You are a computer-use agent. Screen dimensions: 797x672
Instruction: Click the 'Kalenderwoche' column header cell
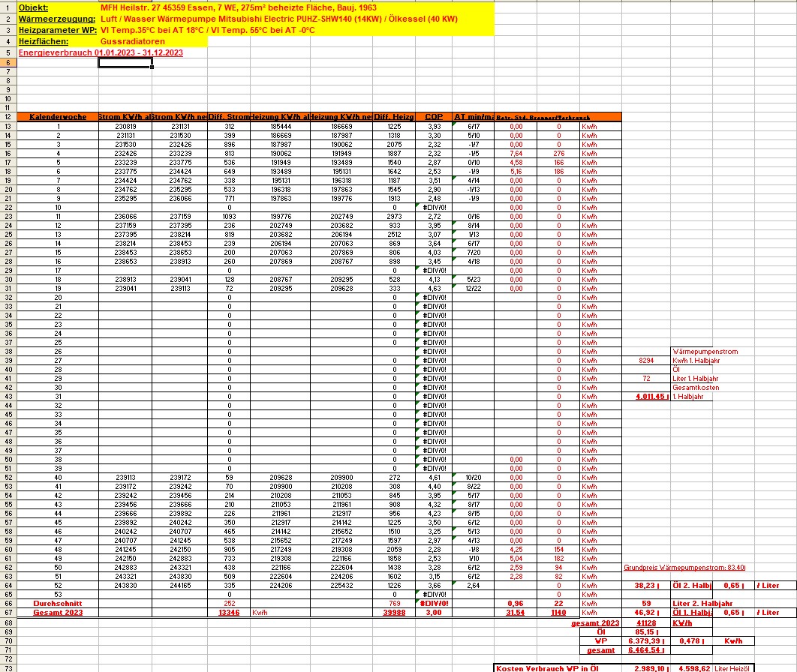coord(58,117)
